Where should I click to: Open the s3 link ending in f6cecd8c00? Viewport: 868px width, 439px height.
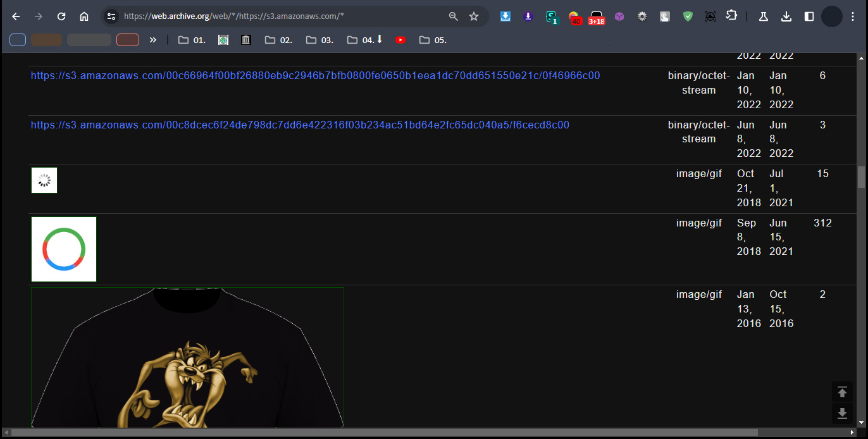300,125
